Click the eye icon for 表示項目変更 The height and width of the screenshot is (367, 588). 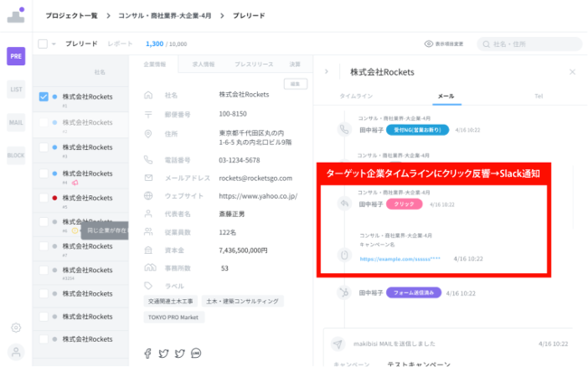[x=428, y=44]
